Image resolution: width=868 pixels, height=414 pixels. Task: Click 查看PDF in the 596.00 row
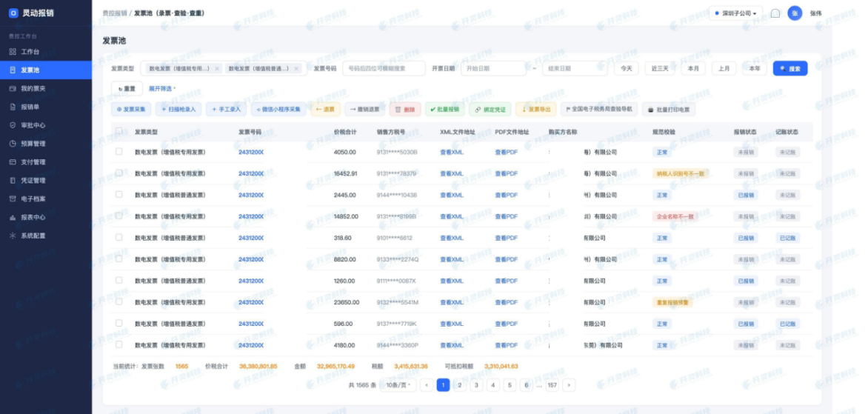point(507,324)
